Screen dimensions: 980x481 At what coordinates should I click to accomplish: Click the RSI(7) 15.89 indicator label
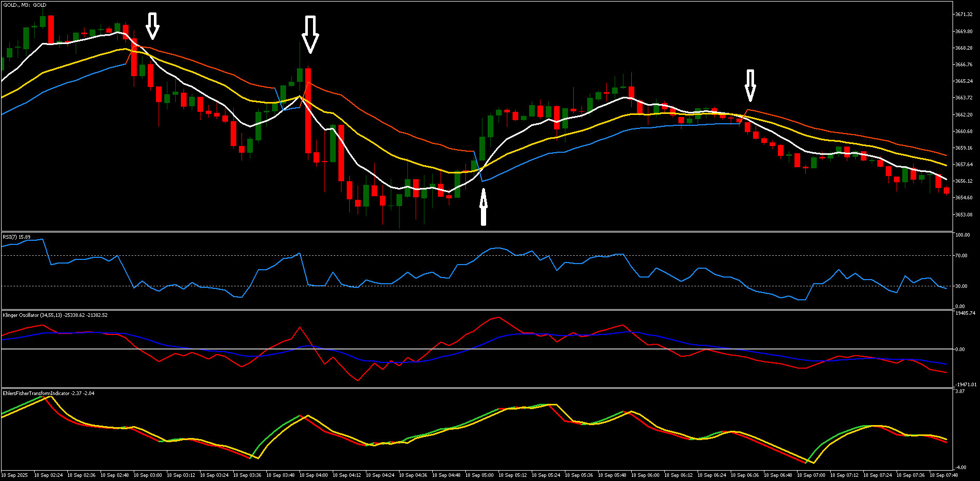pos(17,237)
